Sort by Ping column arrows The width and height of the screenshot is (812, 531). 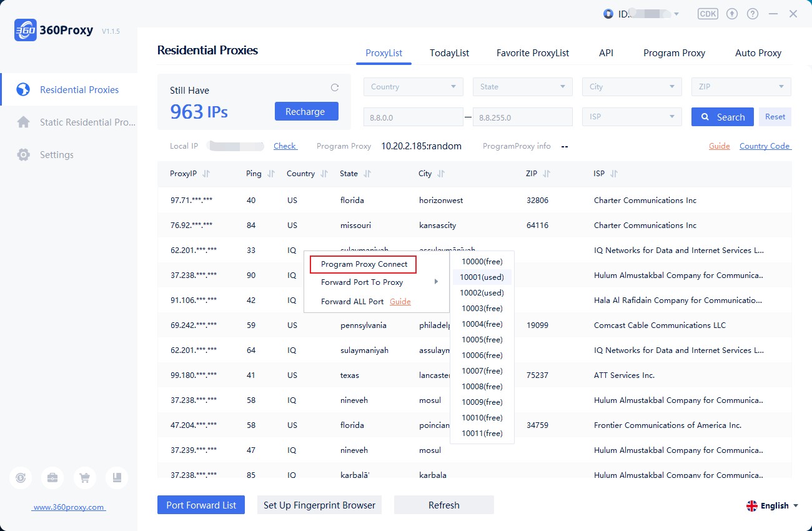[270, 174]
